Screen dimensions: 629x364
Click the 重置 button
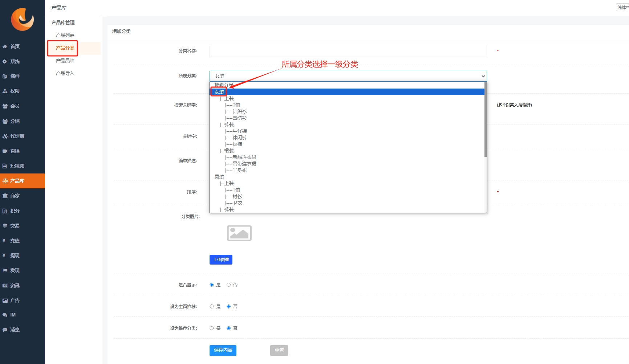coord(279,350)
